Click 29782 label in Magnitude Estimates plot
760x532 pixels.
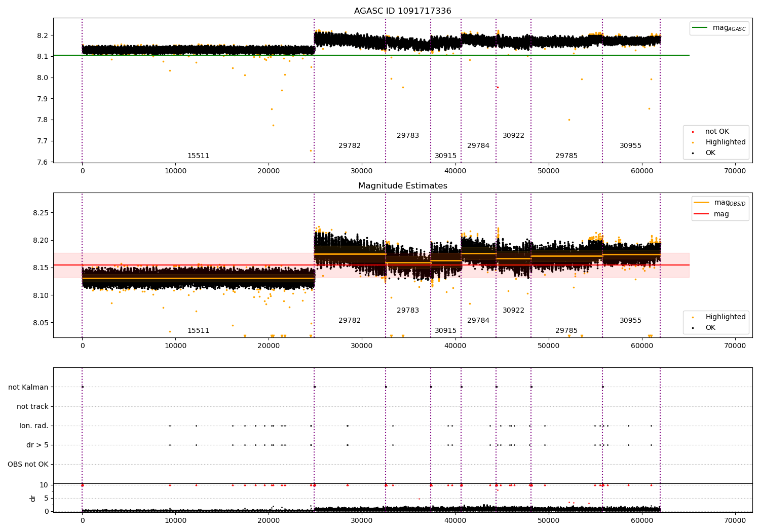350,320
